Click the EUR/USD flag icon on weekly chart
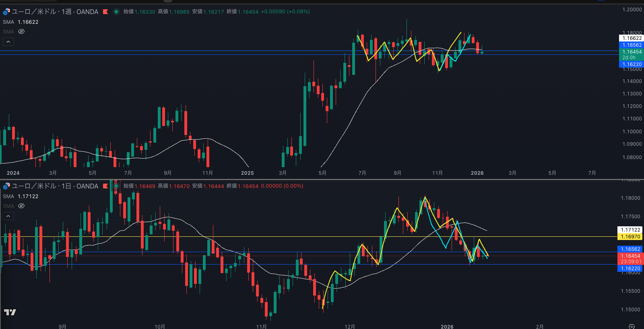644x329 pixels. [6, 12]
